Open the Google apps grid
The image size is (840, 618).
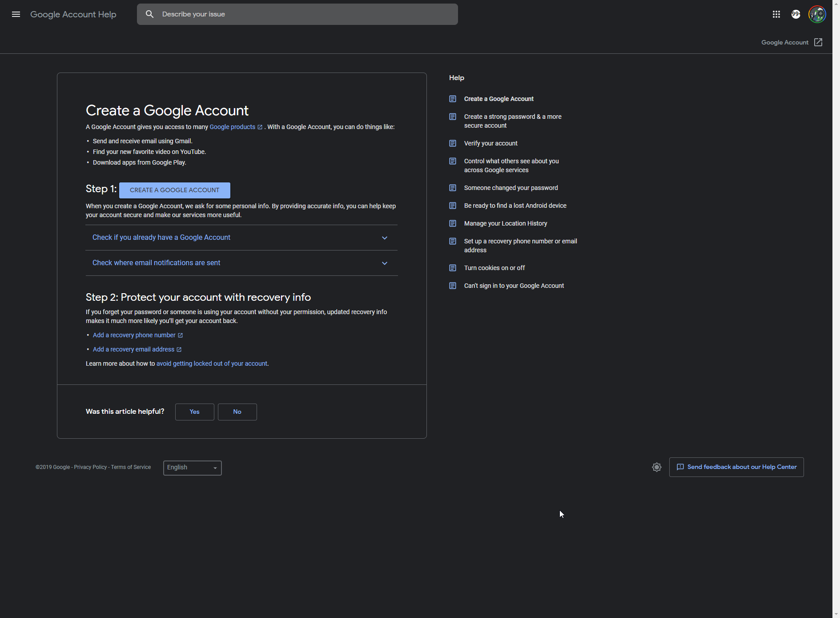tap(776, 14)
